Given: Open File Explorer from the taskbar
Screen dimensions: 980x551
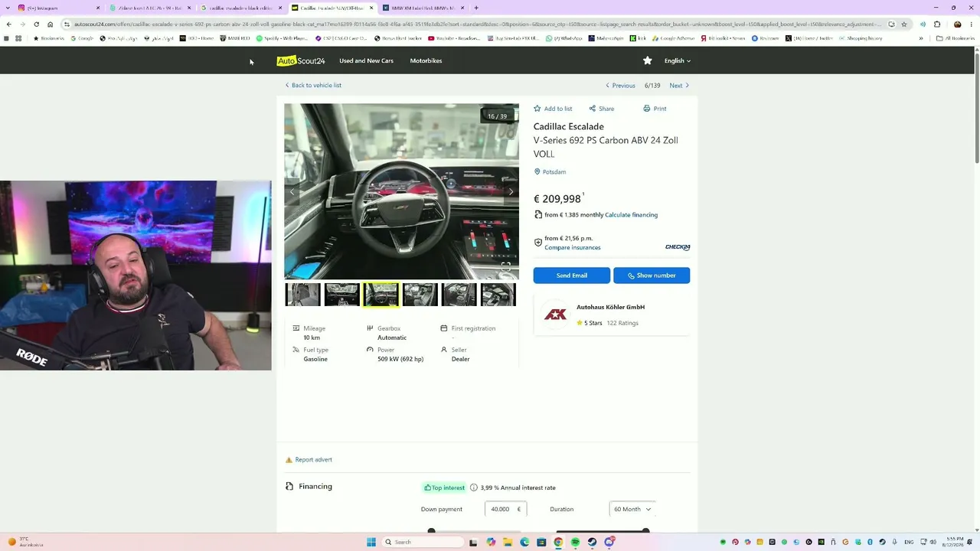Looking at the screenshot, I should [508, 542].
